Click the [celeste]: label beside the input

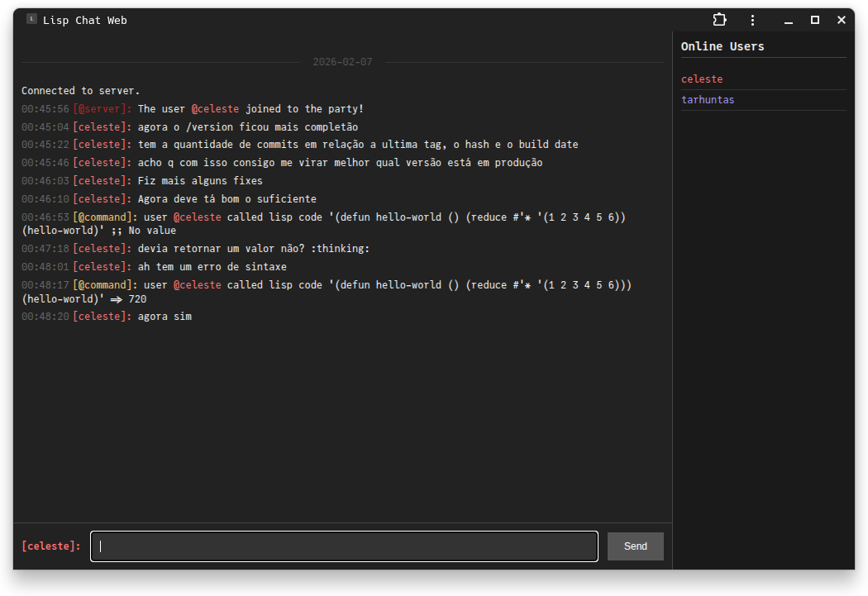coord(51,546)
